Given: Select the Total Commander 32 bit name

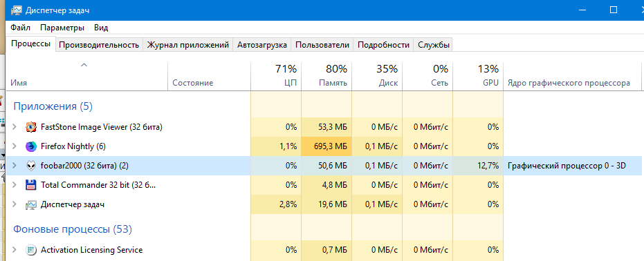Looking at the screenshot, I should (98, 185).
